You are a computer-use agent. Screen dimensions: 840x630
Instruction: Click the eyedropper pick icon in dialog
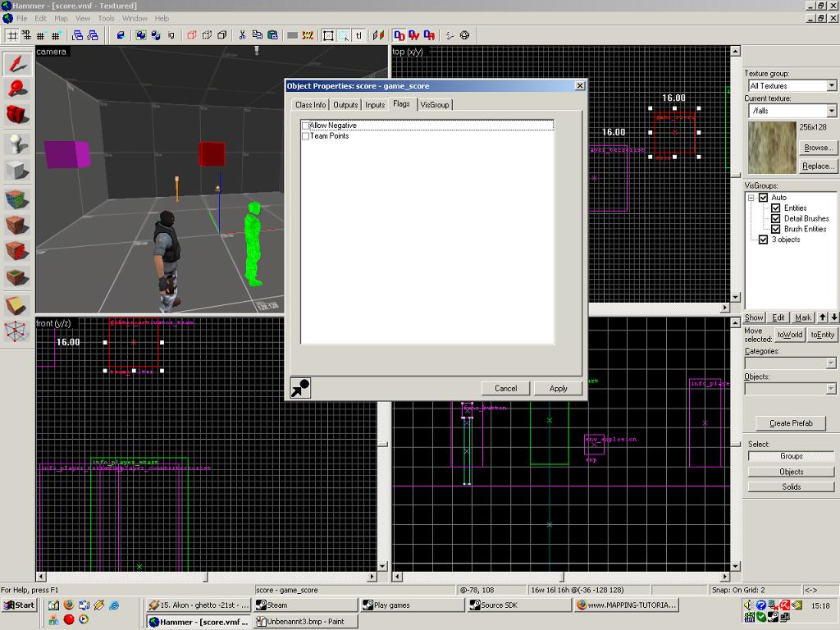[300, 387]
